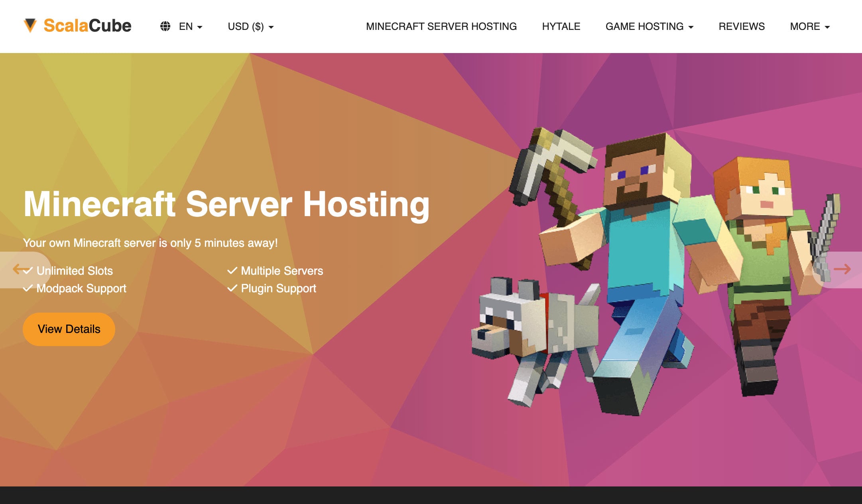The image size is (862, 504).
Task: Open the EN language dropdown
Action: [x=191, y=27]
